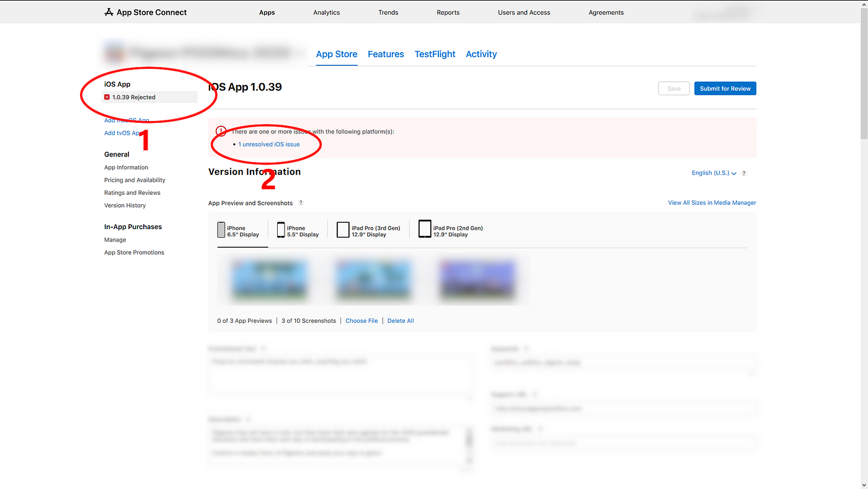868x489 pixels.
Task: Click the help icon beside App Preview and Screenshots
Action: 301,203
